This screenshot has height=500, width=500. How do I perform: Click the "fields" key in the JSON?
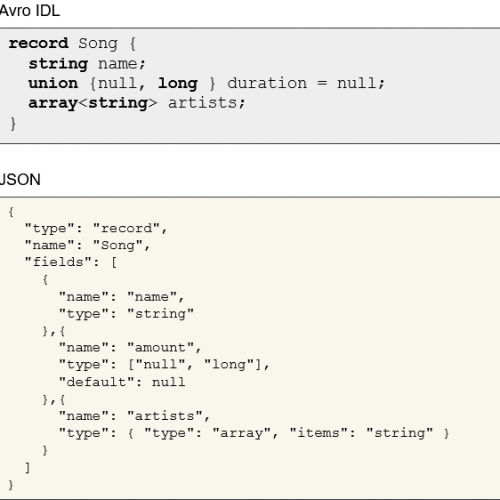[x=58, y=262]
